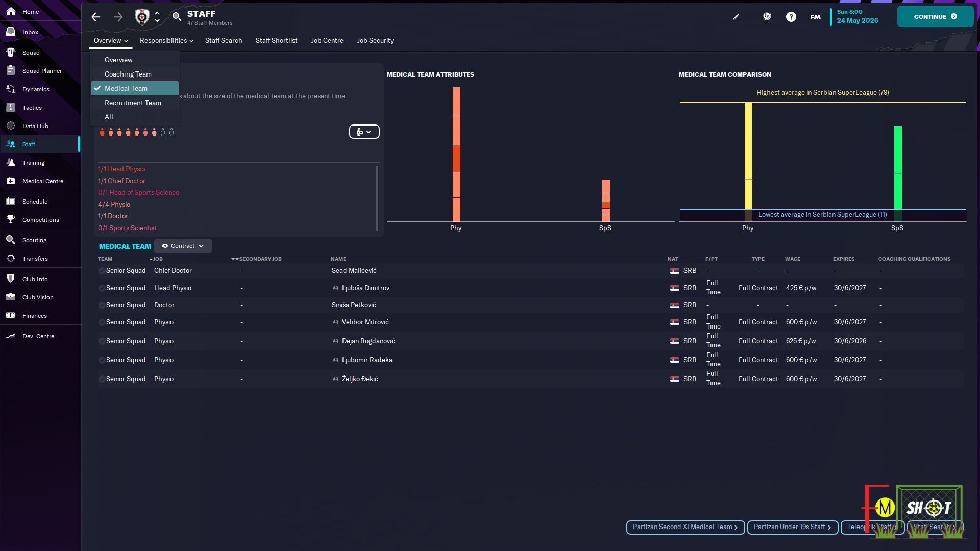
Task: Click the back navigation arrow
Action: pyautogui.click(x=95, y=17)
